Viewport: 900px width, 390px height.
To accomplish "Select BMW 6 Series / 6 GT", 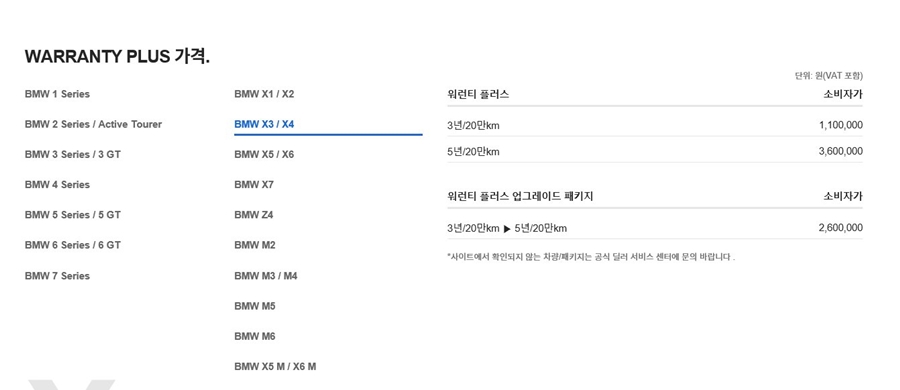I will coord(72,245).
